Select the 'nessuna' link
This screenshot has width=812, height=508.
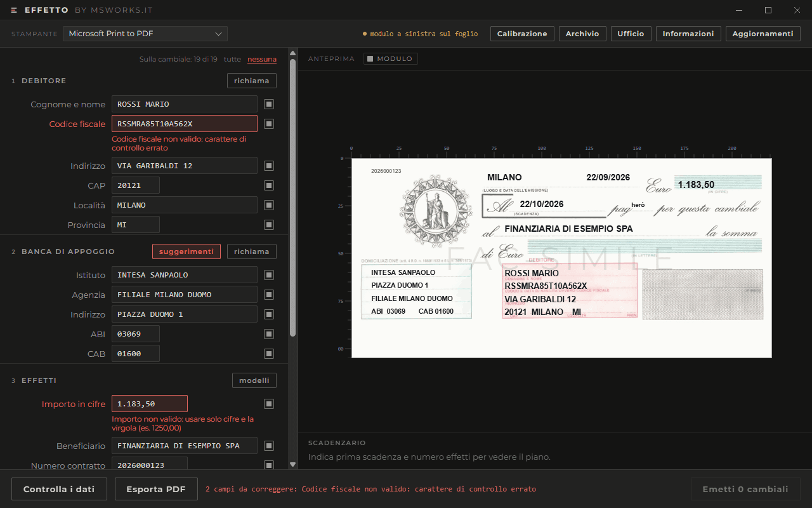(262, 59)
